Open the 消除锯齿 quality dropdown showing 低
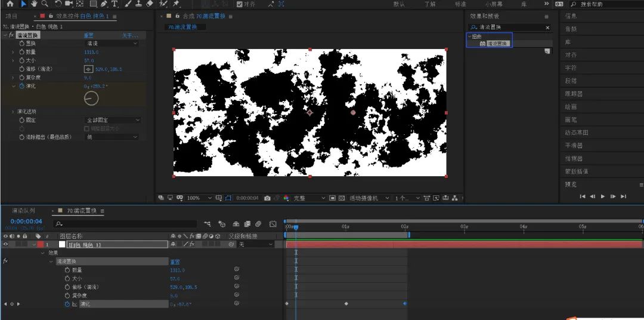 [112, 137]
